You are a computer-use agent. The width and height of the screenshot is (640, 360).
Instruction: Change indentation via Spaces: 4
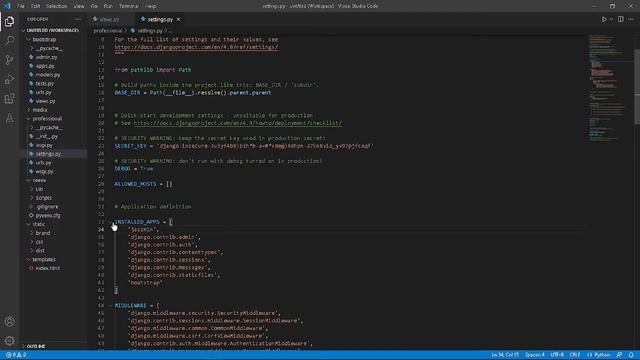click(x=535, y=355)
